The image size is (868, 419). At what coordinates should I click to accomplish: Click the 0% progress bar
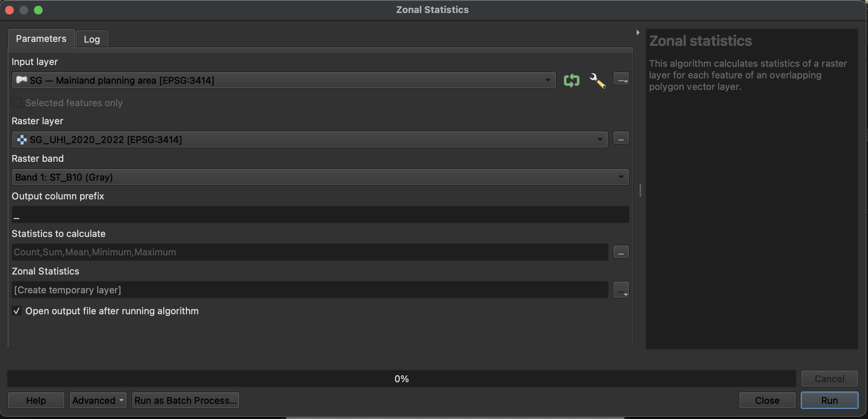[x=401, y=379]
